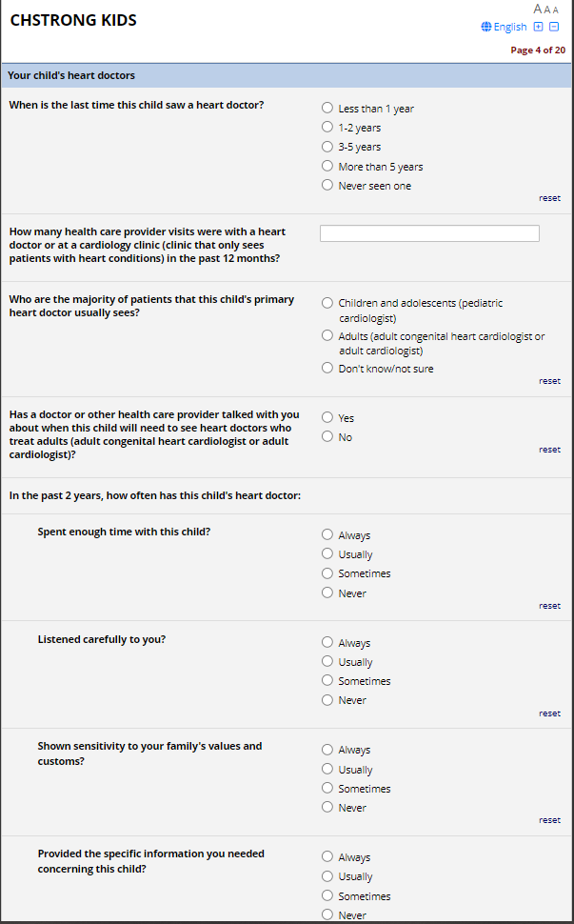Click the plus expand icon beside English
Viewport: 574px width, 924px height.
click(x=539, y=27)
